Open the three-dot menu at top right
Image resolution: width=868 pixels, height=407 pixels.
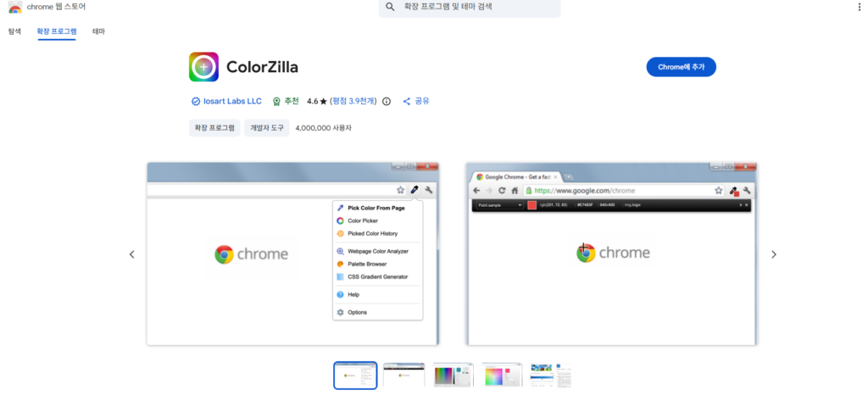(859, 7)
